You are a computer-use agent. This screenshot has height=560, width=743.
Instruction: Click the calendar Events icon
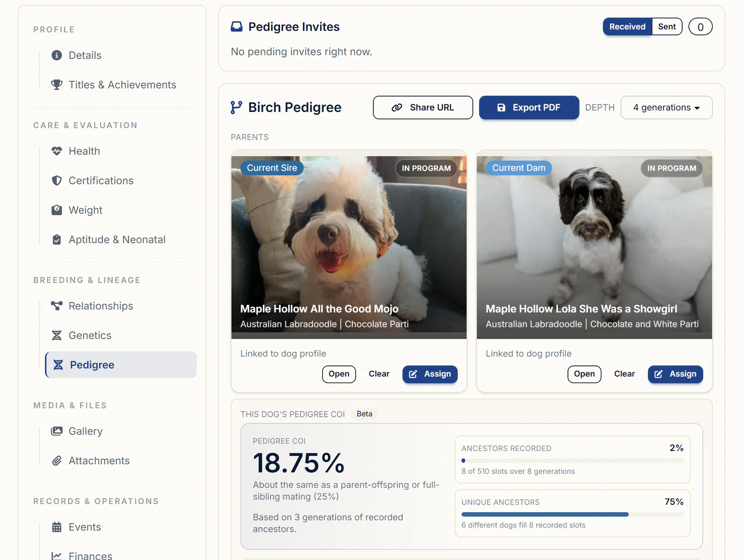coord(57,527)
